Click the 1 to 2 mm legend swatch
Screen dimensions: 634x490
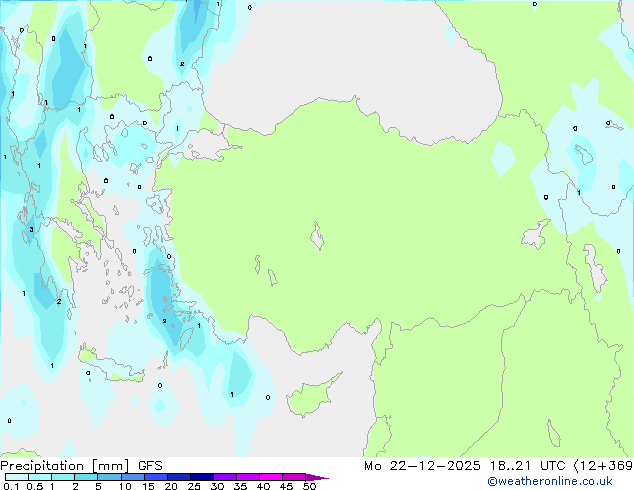63,477
